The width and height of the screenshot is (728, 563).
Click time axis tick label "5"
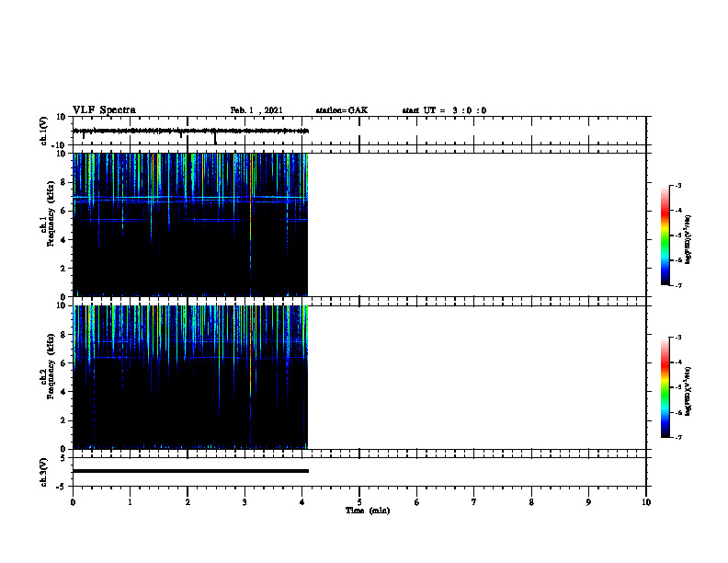point(359,501)
